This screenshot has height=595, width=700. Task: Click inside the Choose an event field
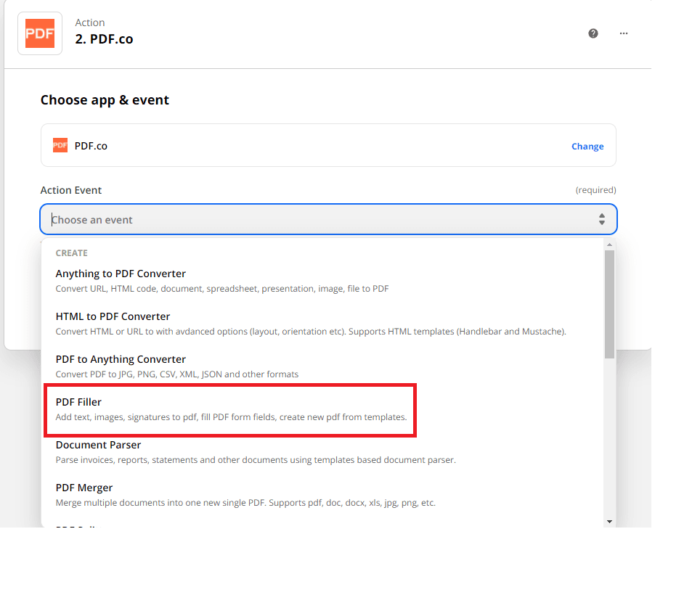pos(218,218)
